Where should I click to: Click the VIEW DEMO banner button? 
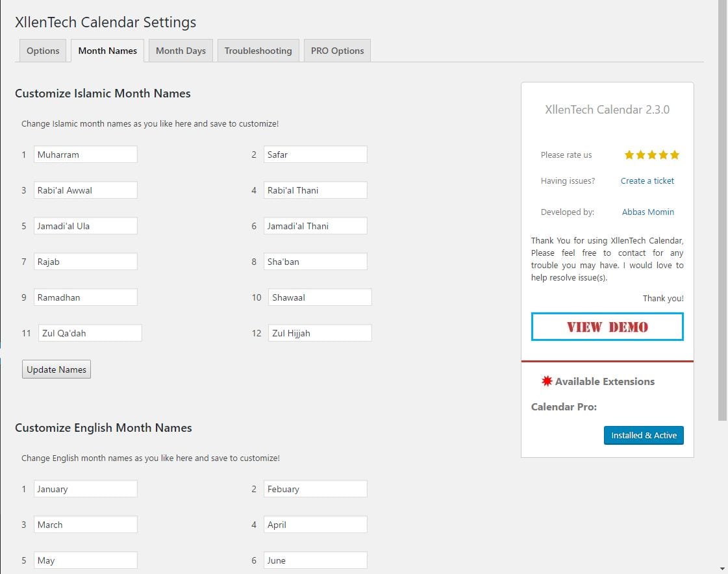coord(607,327)
